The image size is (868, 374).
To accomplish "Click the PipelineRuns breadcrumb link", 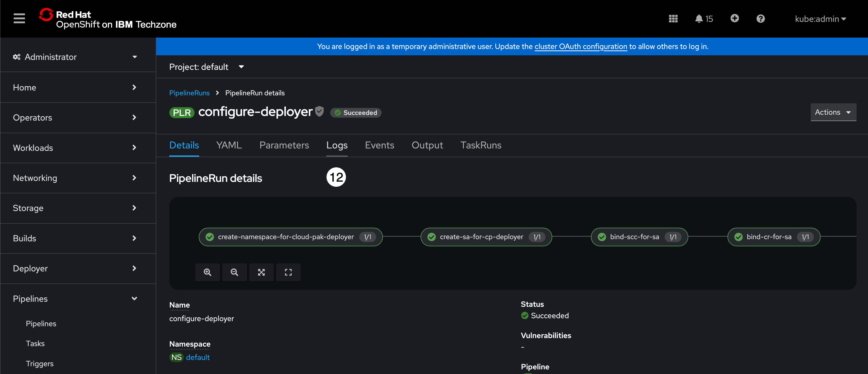I will point(189,93).
